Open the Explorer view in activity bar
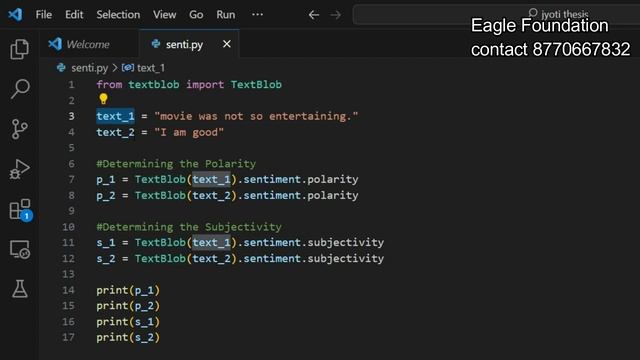Image resolution: width=640 pixels, height=360 pixels. pyautogui.click(x=20, y=49)
